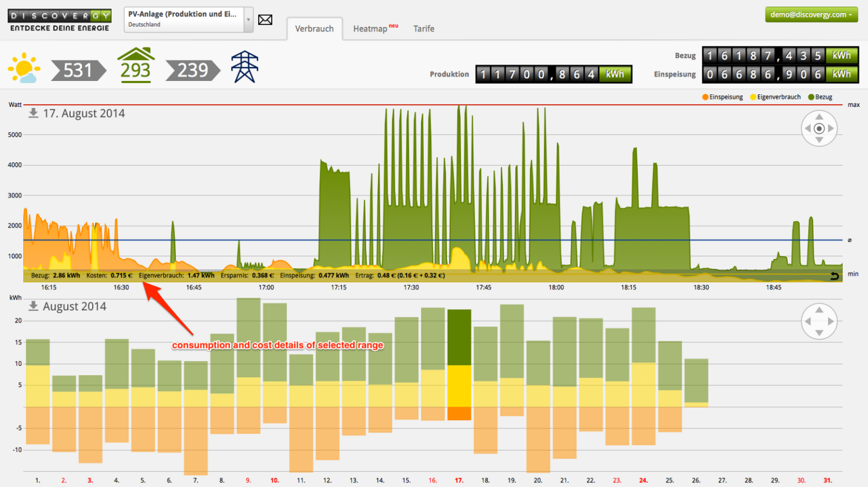The height and width of the screenshot is (487, 868).
Task: Toggle Einspeisung series in legend
Action: [722, 97]
